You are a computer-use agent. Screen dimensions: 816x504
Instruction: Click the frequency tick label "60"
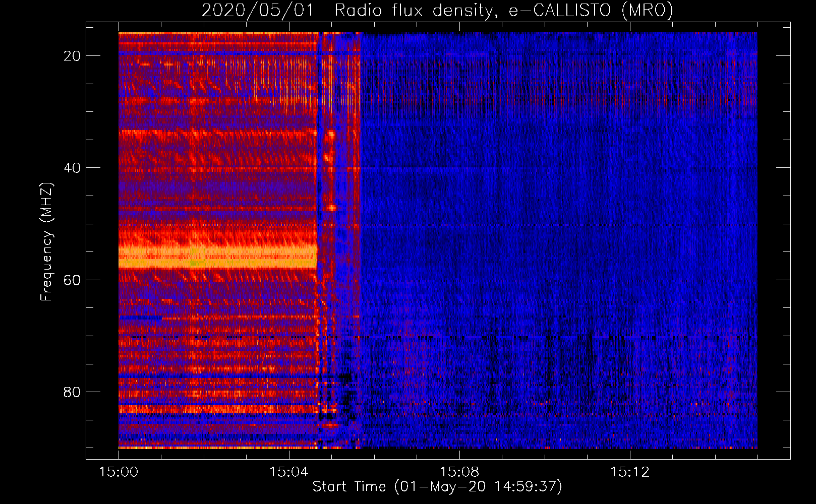pos(72,280)
